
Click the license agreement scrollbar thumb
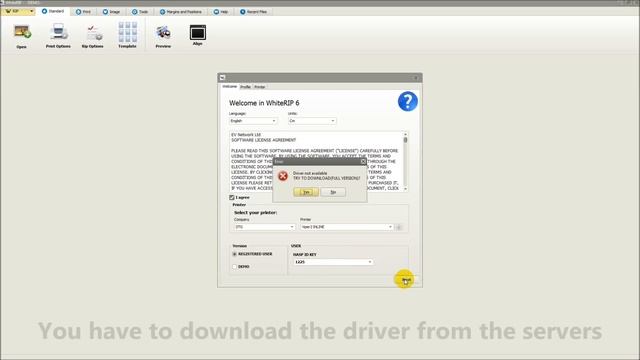point(405,140)
